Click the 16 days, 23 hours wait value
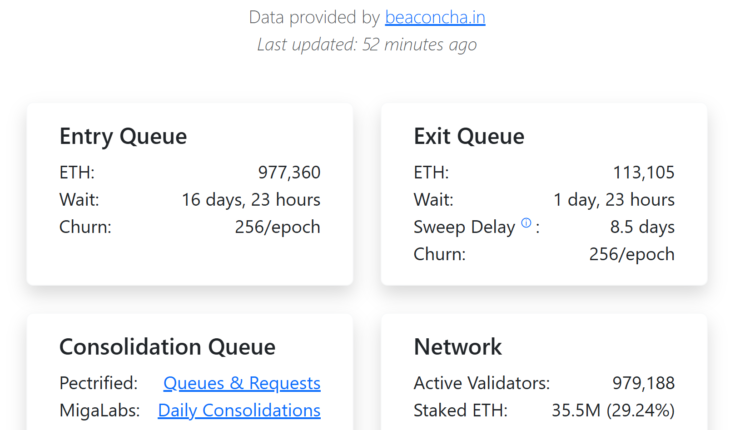 [251, 199]
